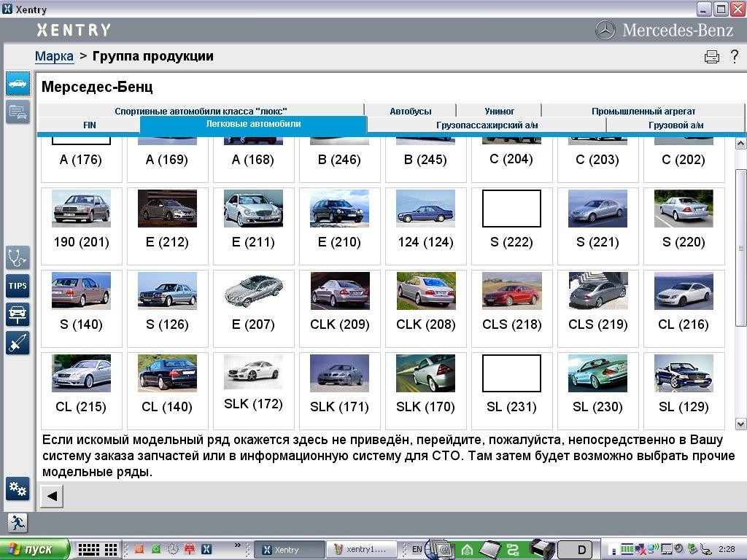Click scrollbar down arrow of model list
The height and width of the screenshot is (560, 747).
740,424
